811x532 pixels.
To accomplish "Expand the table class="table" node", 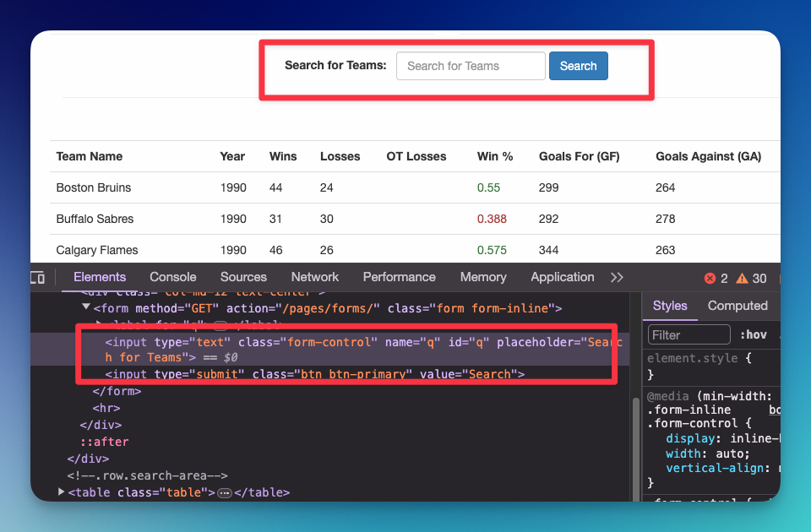I will [61, 491].
